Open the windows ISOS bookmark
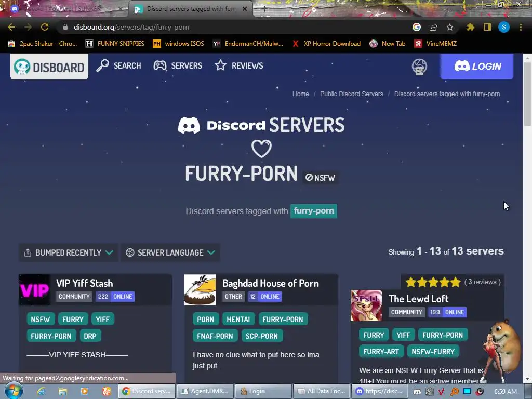 click(179, 44)
